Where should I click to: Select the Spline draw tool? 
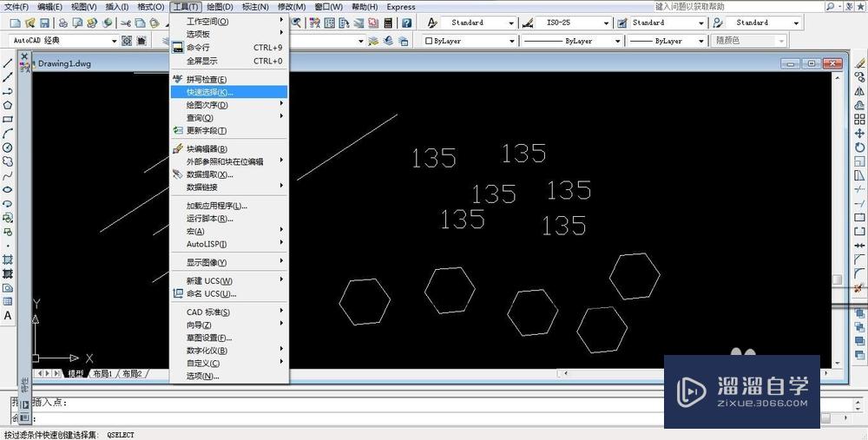click(x=7, y=176)
